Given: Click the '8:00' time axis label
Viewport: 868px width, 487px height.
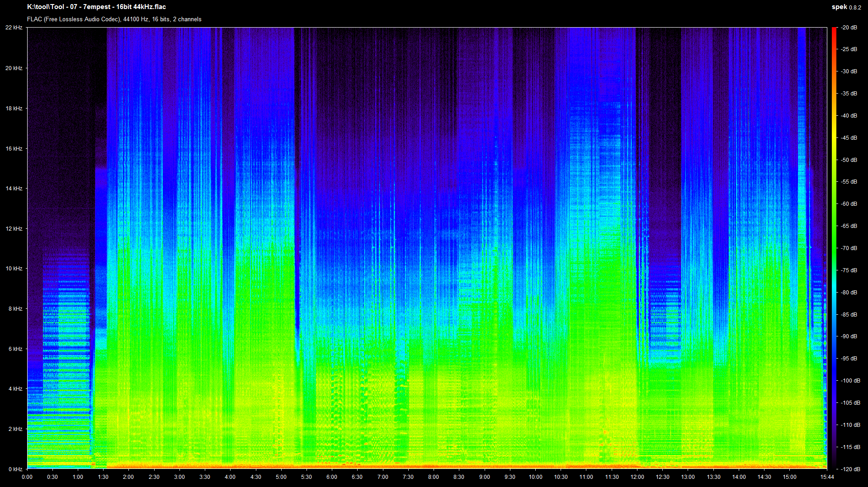Looking at the screenshot, I should tap(434, 477).
